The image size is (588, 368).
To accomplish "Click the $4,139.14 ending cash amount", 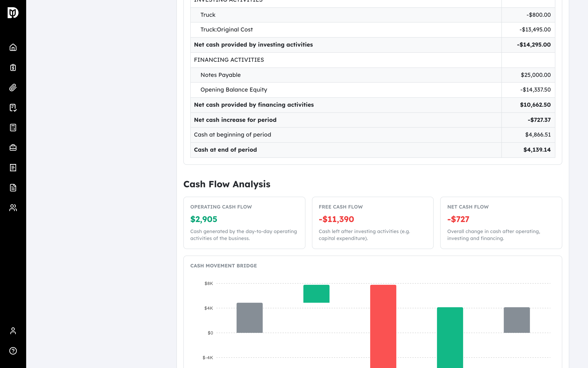I will (x=537, y=150).
